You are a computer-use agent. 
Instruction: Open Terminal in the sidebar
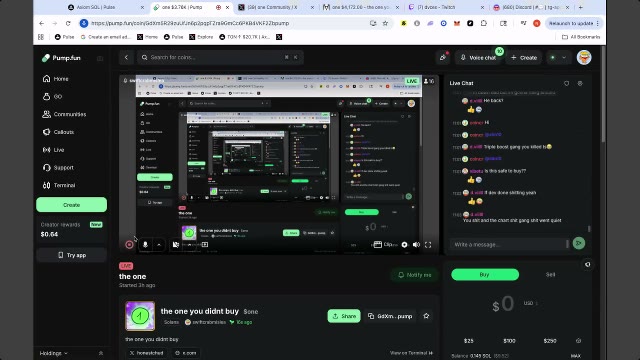point(59,185)
